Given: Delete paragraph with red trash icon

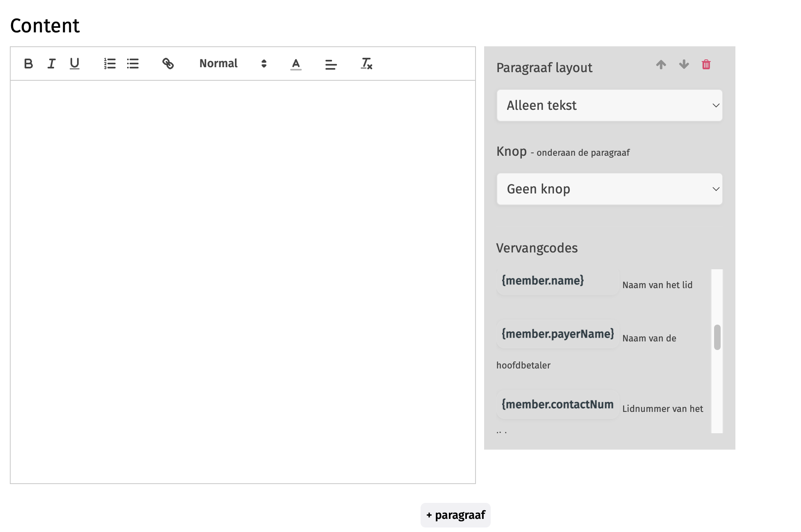Looking at the screenshot, I should click(706, 64).
